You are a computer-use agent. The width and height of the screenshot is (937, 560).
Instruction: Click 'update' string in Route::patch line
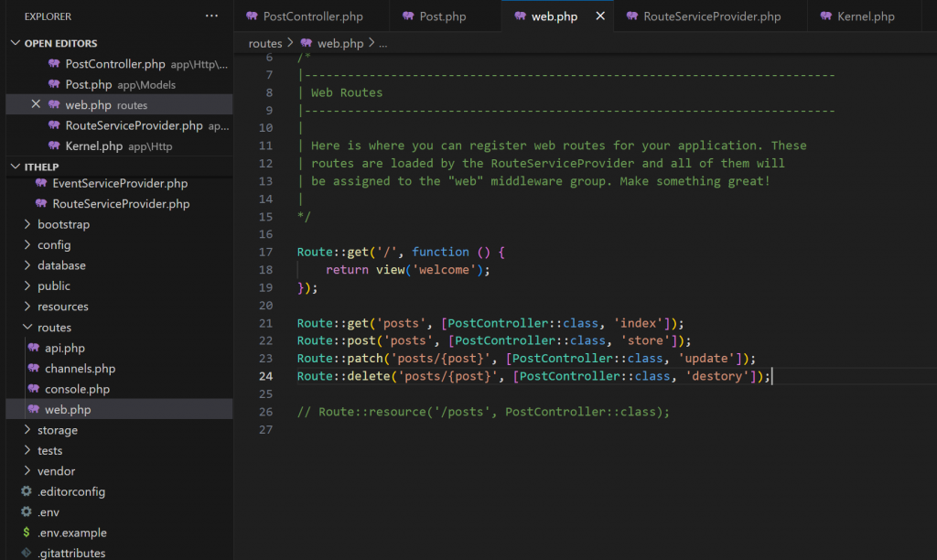click(x=705, y=358)
